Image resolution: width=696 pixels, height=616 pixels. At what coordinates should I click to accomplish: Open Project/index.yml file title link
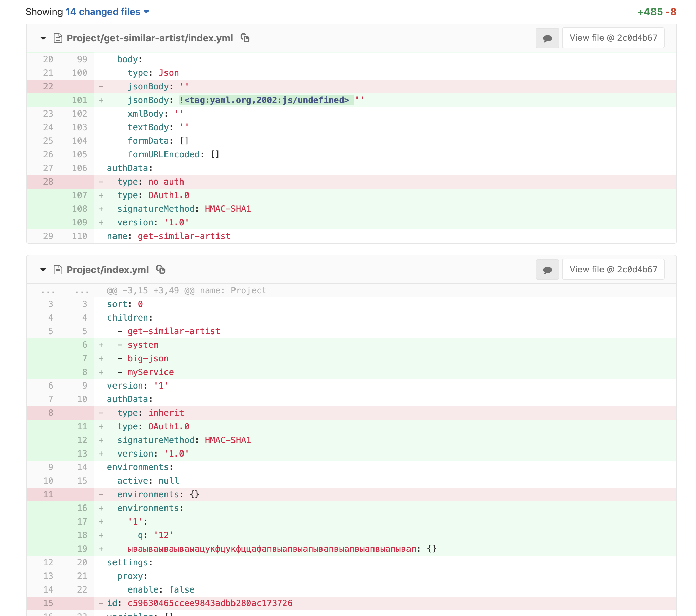click(108, 270)
